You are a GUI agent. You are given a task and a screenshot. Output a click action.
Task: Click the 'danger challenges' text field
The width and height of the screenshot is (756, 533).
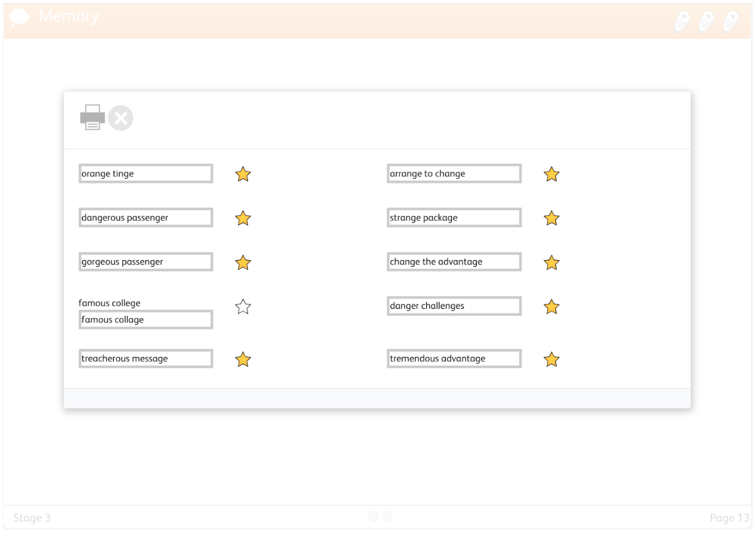[x=454, y=306]
